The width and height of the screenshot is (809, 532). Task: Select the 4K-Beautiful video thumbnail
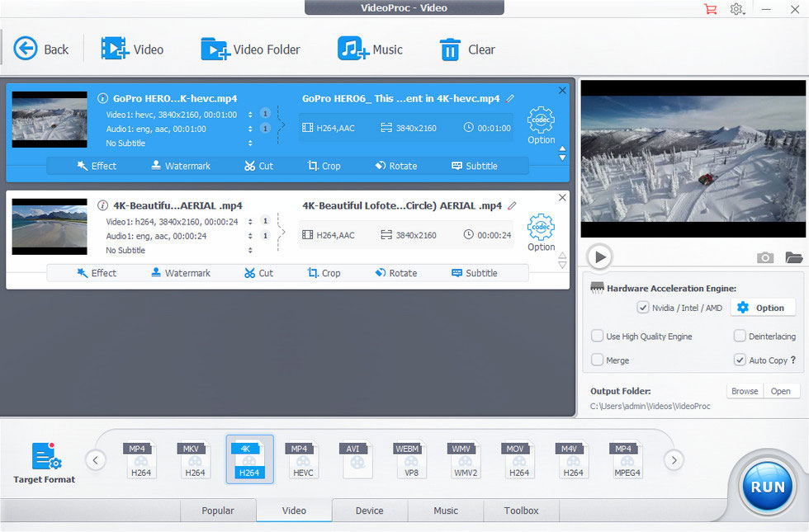pyautogui.click(x=50, y=227)
